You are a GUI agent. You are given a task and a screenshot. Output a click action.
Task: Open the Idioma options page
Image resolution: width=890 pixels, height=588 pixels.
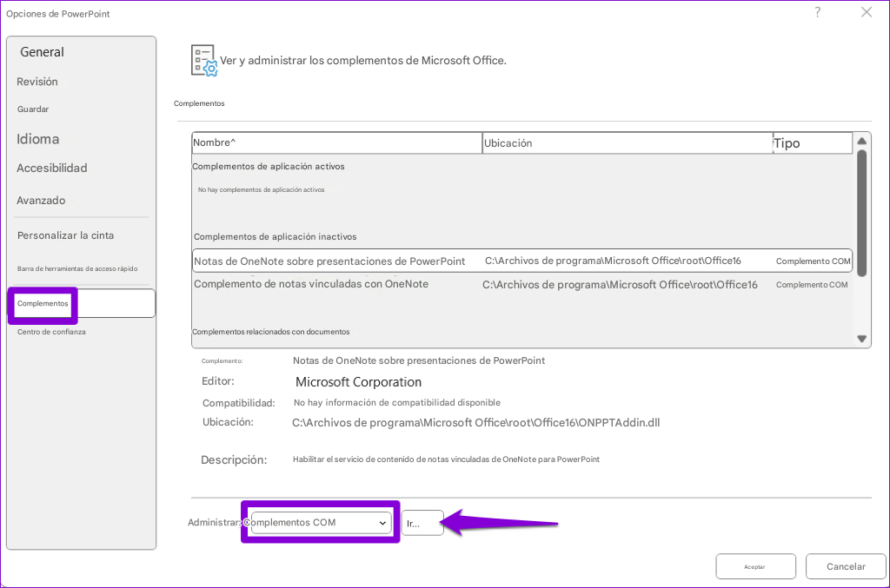[x=38, y=138]
